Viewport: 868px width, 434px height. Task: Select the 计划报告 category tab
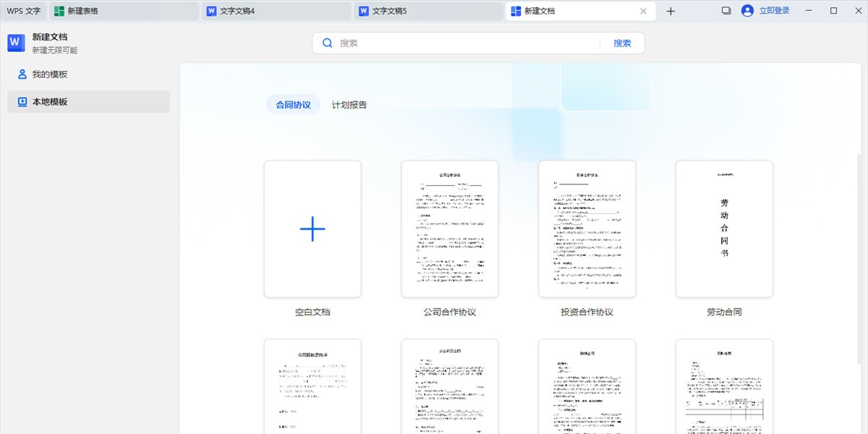click(x=349, y=104)
